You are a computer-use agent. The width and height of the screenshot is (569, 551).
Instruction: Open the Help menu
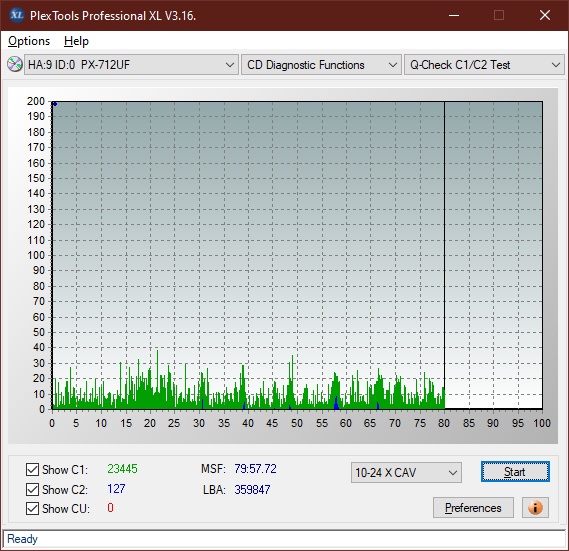(76, 41)
